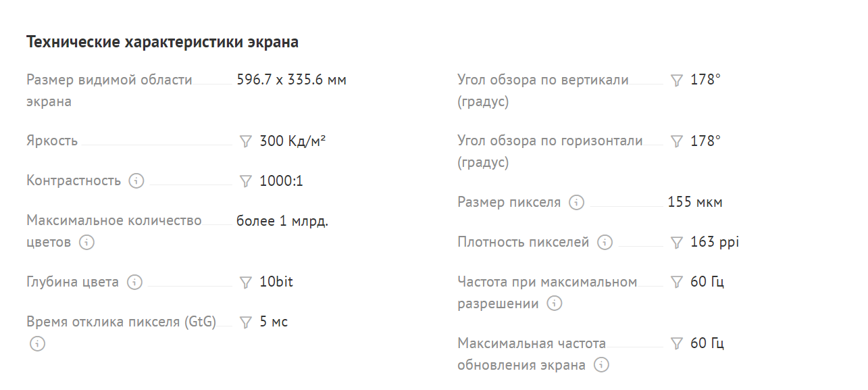Filter by 5 мс pixel response time
This screenshot has width=868, height=390.
(x=245, y=322)
